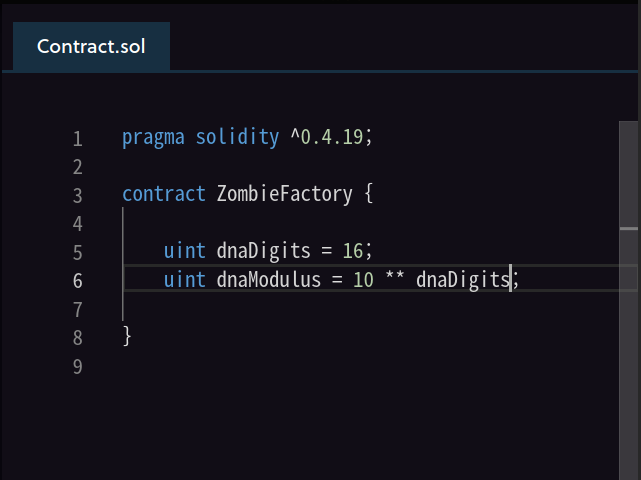Click the closing curly brace on line 8
Viewport: 641px width, 480px height.
127,336
